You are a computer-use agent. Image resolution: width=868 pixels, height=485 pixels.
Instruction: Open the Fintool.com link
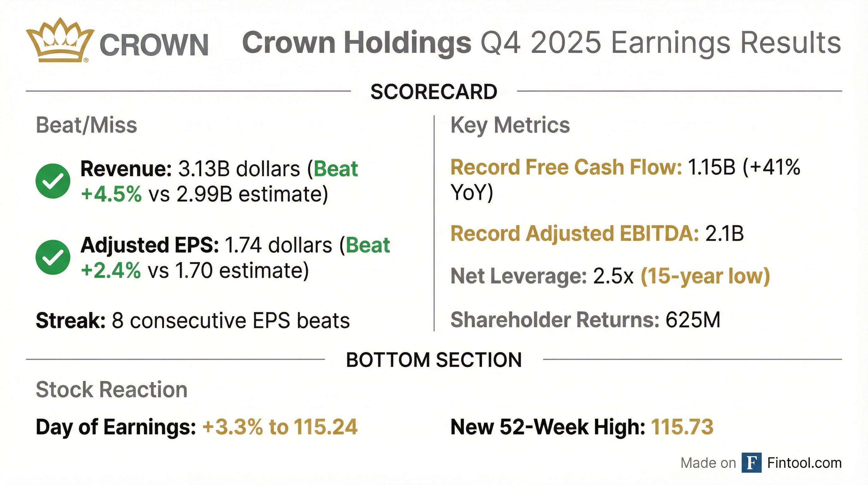coord(804,463)
